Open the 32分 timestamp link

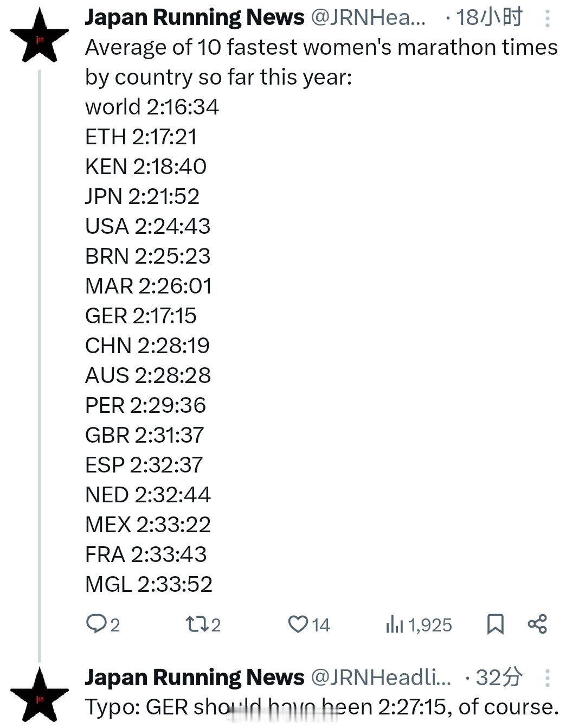pos(499,678)
